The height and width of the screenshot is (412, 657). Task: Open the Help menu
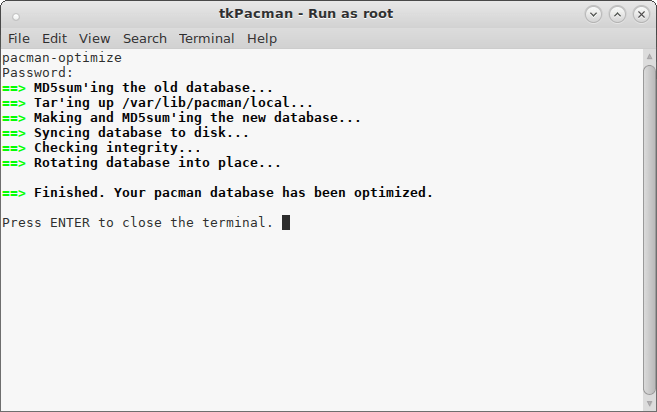(262, 39)
